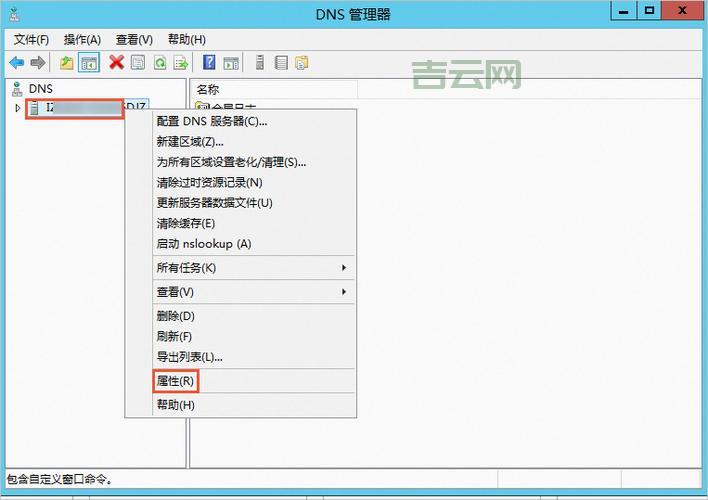This screenshot has width=708, height=500.
Task: Click the blue Back arrow in toolbar
Action: [17, 62]
